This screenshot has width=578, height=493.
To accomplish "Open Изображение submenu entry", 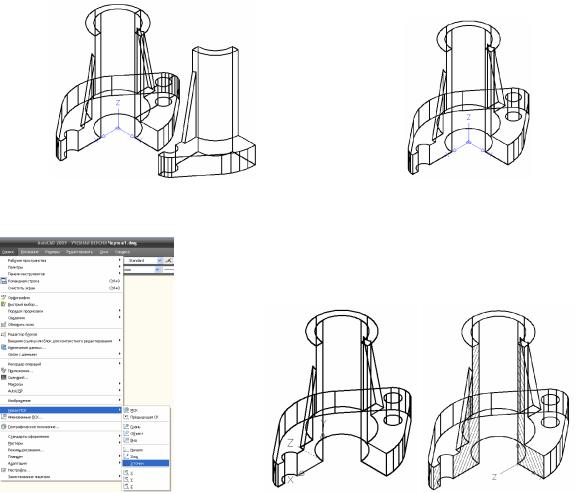I will [61, 400].
